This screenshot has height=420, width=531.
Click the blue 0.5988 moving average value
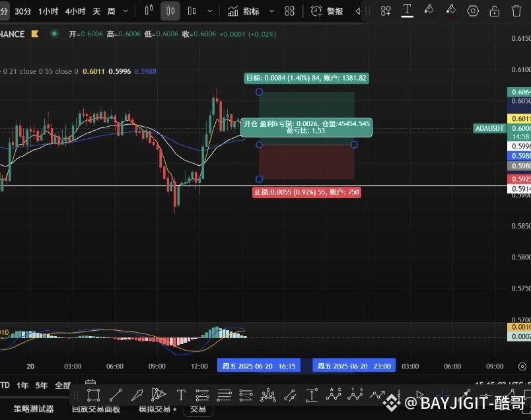(145, 71)
